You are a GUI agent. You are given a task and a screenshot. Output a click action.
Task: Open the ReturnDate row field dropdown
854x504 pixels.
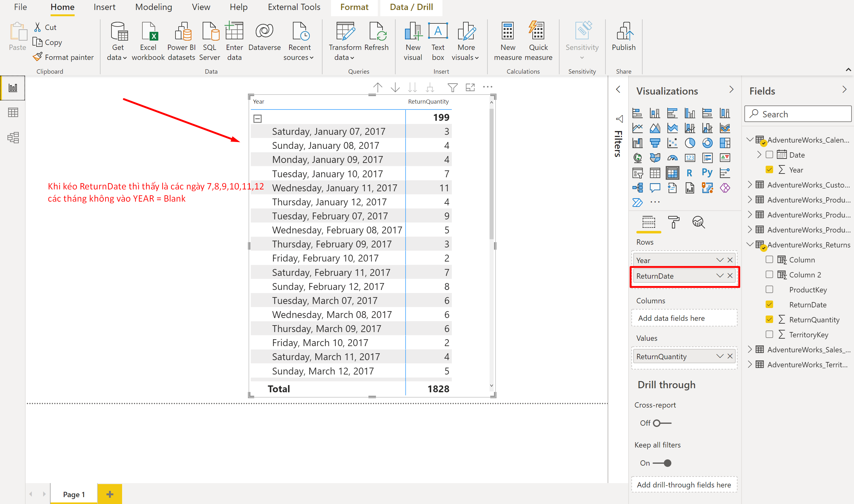point(720,276)
